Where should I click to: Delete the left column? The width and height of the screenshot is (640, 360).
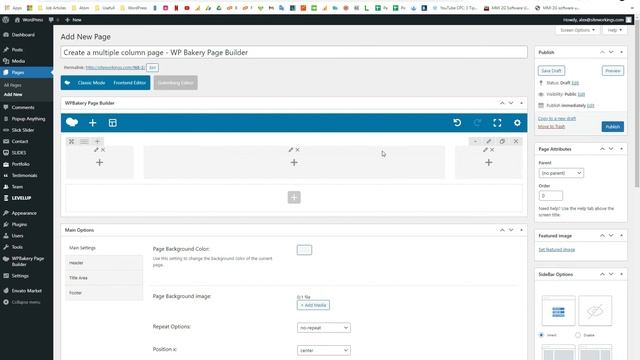[103, 150]
